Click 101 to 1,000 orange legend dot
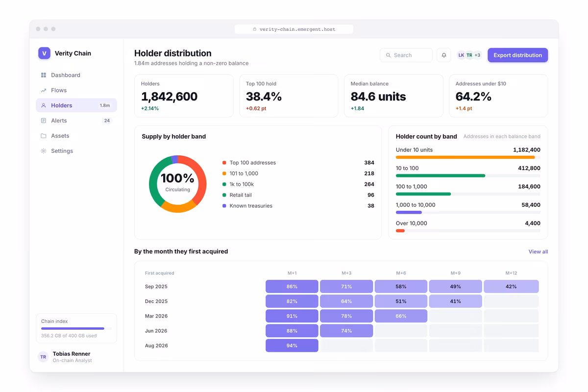588x392 pixels. pyautogui.click(x=224, y=173)
